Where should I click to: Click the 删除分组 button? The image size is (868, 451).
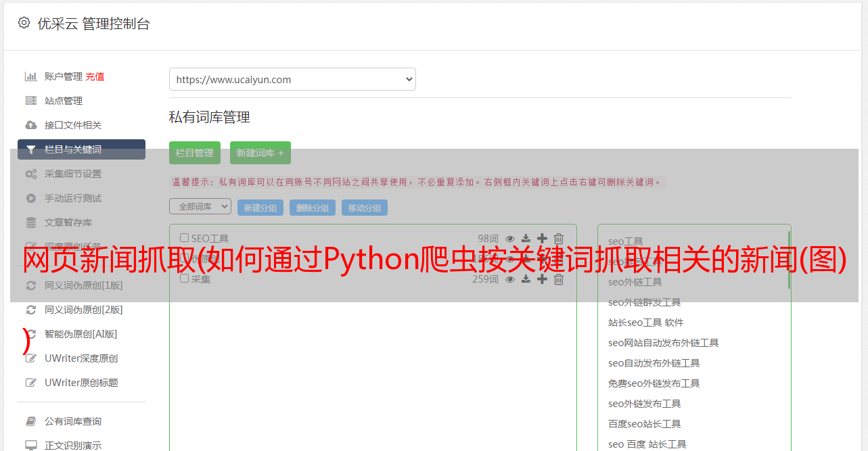[x=313, y=208]
